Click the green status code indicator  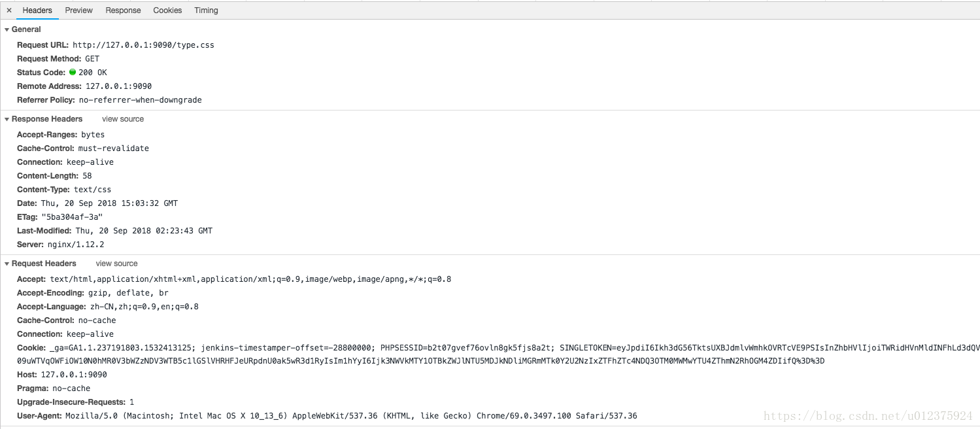point(73,73)
